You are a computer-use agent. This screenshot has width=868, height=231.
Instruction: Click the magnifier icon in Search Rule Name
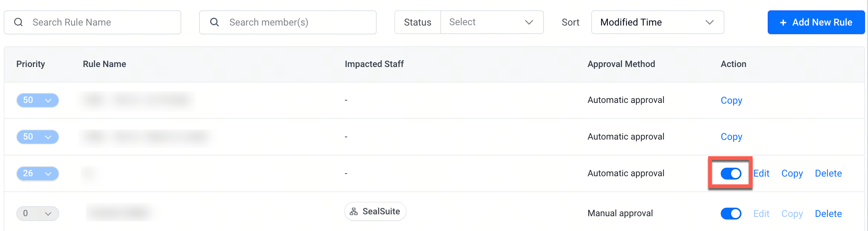tap(18, 22)
